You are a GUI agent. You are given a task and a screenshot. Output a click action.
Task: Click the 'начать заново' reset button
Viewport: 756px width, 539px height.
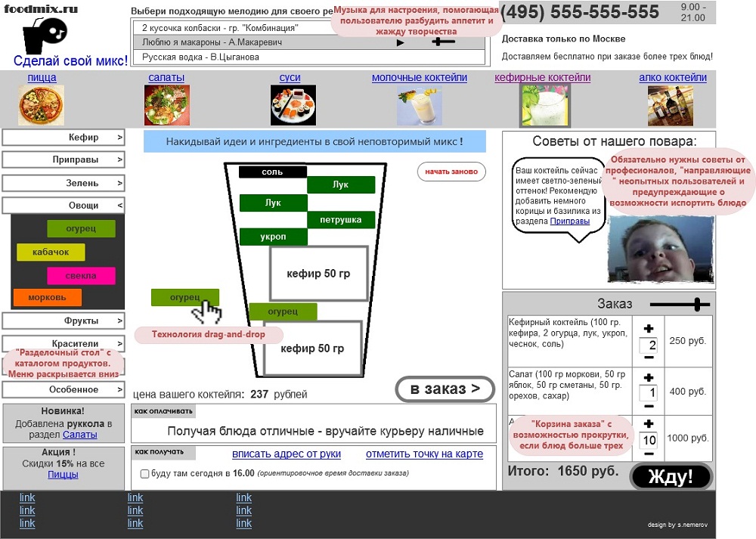pyautogui.click(x=451, y=172)
